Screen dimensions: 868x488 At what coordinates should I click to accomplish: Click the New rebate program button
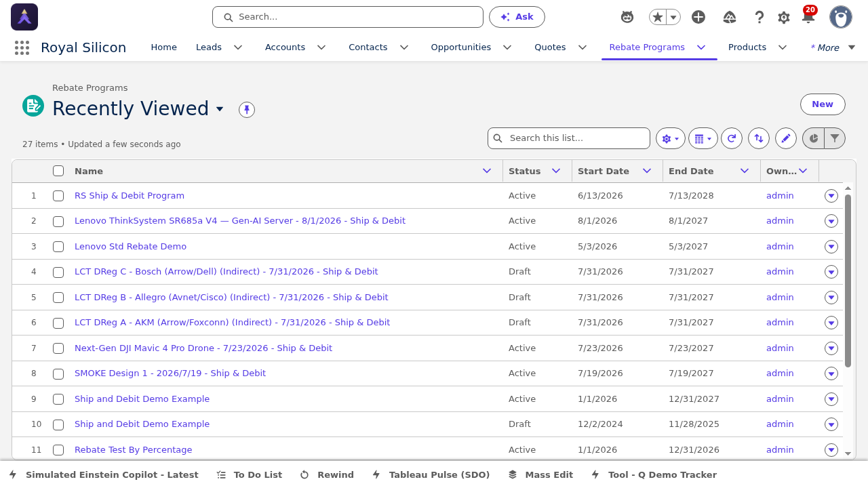point(823,104)
